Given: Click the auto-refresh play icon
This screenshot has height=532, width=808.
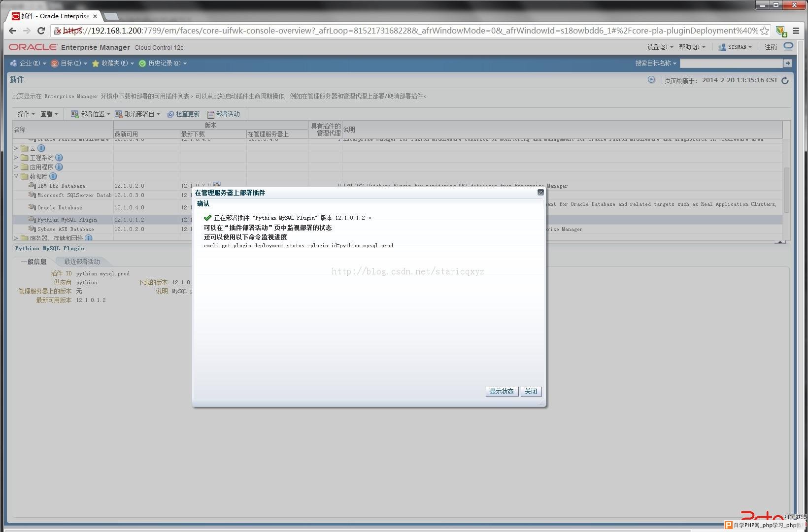Looking at the screenshot, I should click(651, 80).
